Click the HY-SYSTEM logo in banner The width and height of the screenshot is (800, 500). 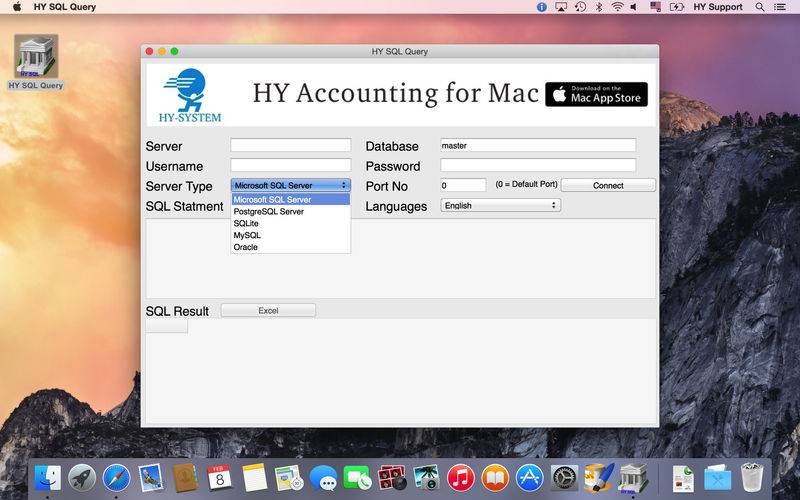tap(189, 95)
